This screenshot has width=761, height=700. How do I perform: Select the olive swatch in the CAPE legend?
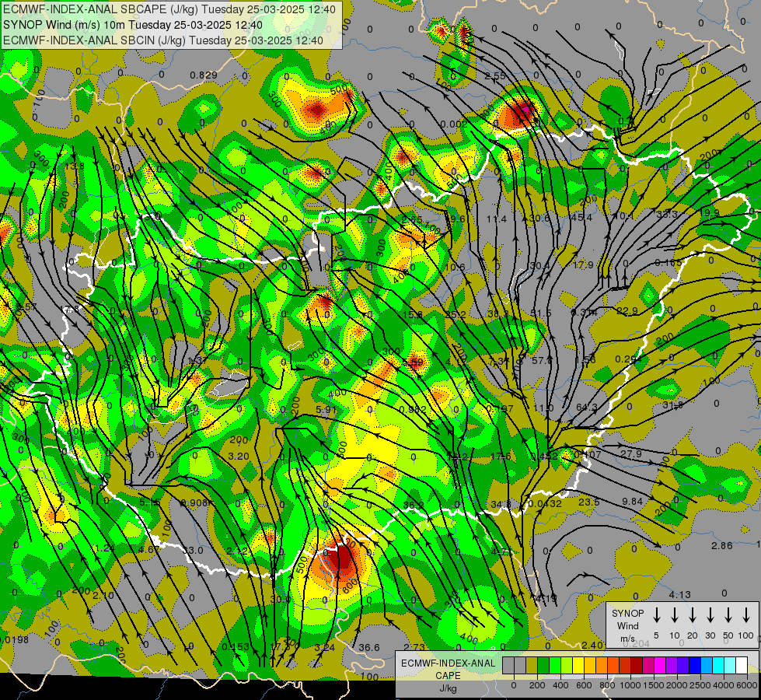click(x=532, y=666)
